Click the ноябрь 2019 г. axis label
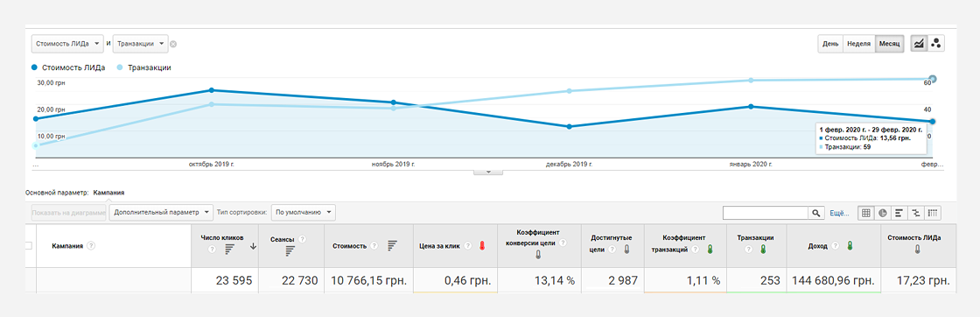 tap(393, 164)
